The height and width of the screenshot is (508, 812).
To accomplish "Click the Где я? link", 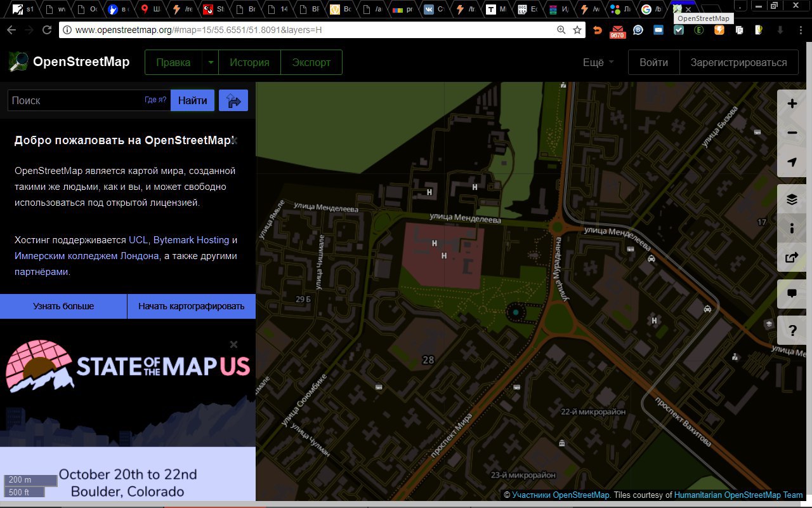I will (155, 100).
